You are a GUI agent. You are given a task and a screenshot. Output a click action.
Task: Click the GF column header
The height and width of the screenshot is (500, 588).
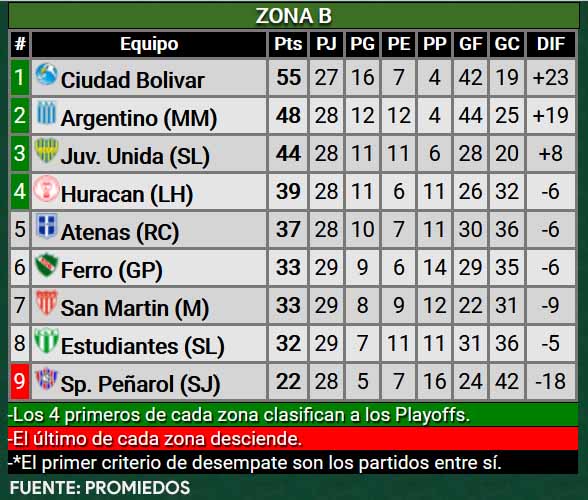[470, 44]
